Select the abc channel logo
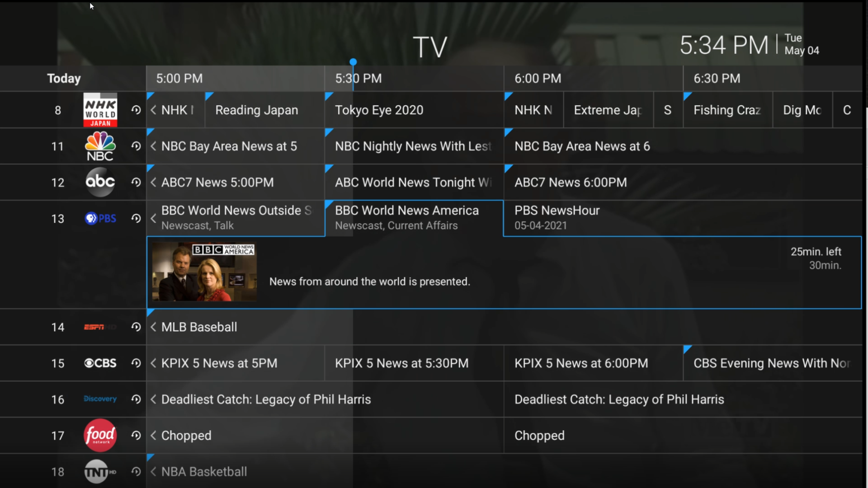The height and width of the screenshot is (488, 868). (100, 182)
